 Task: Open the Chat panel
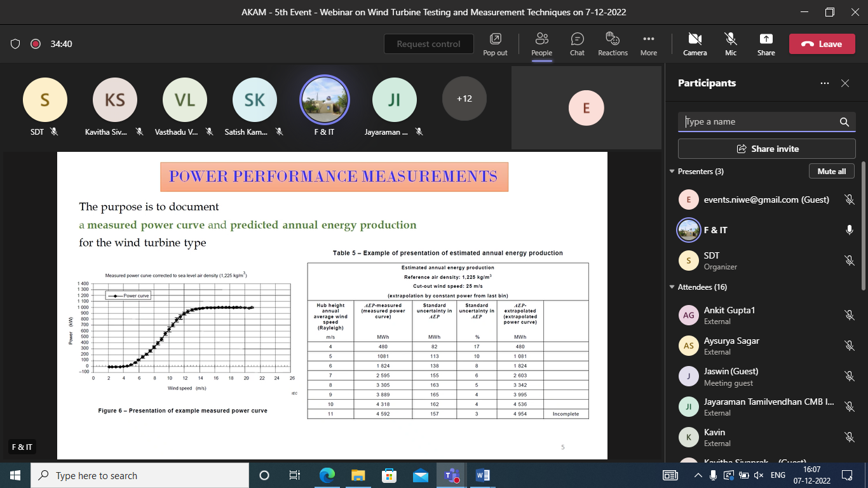(577, 44)
